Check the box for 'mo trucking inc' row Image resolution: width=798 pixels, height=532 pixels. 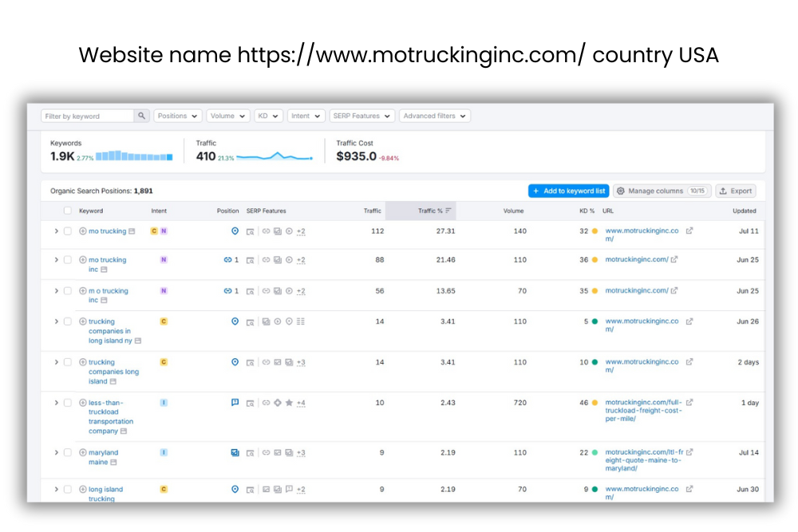[x=68, y=260]
